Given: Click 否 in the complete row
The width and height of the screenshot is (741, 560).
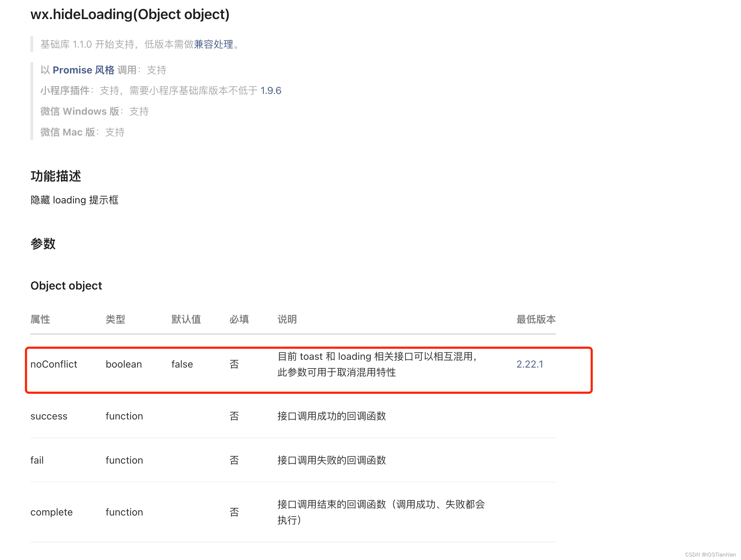Looking at the screenshot, I should pos(234,512).
